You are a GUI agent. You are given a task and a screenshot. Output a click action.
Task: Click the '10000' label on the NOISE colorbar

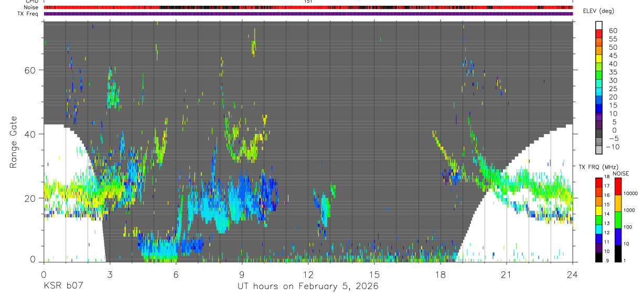click(631, 193)
